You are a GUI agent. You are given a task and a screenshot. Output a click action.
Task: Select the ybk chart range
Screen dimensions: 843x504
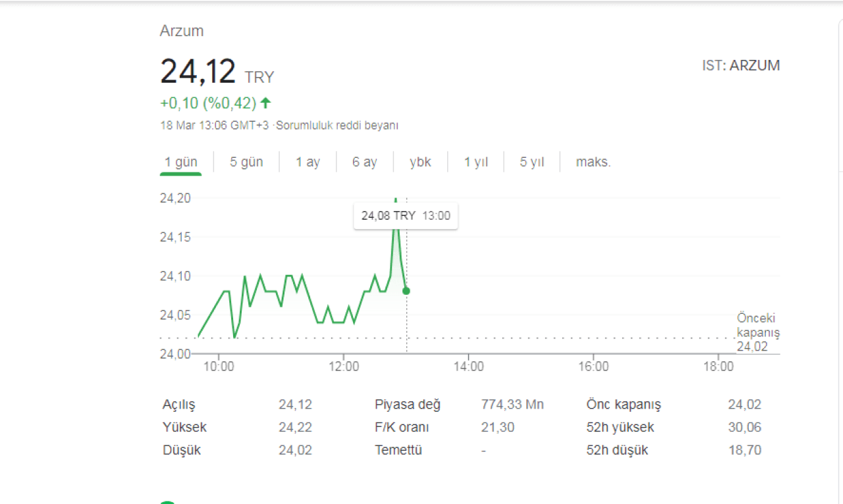pos(420,162)
